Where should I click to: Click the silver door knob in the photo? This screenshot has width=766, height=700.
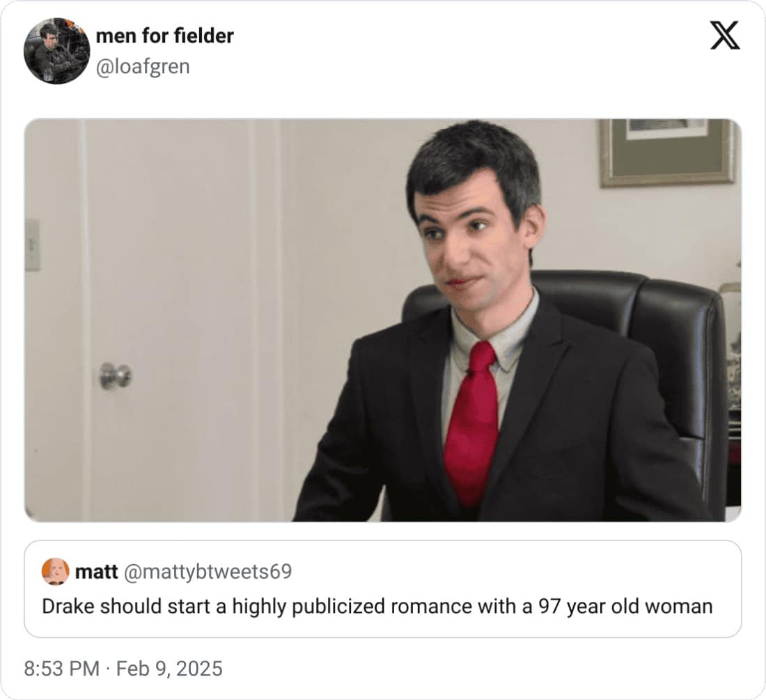(116, 375)
